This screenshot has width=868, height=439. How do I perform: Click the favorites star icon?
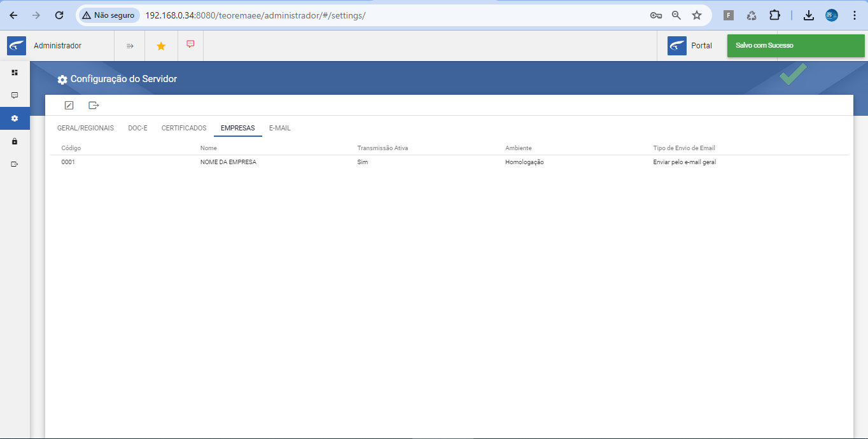pos(161,46)
